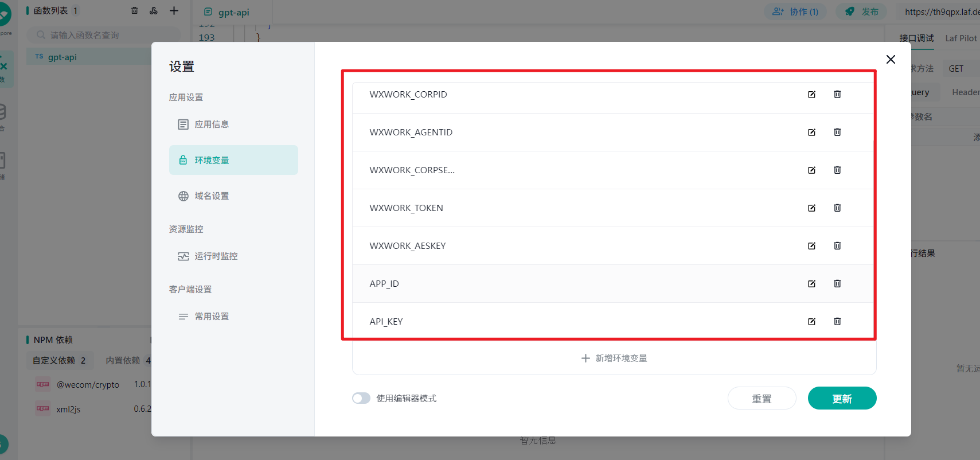The width and height of the screenshot is (980, 460).
Task: Open 常用设置 page
Action: (233, 317)
